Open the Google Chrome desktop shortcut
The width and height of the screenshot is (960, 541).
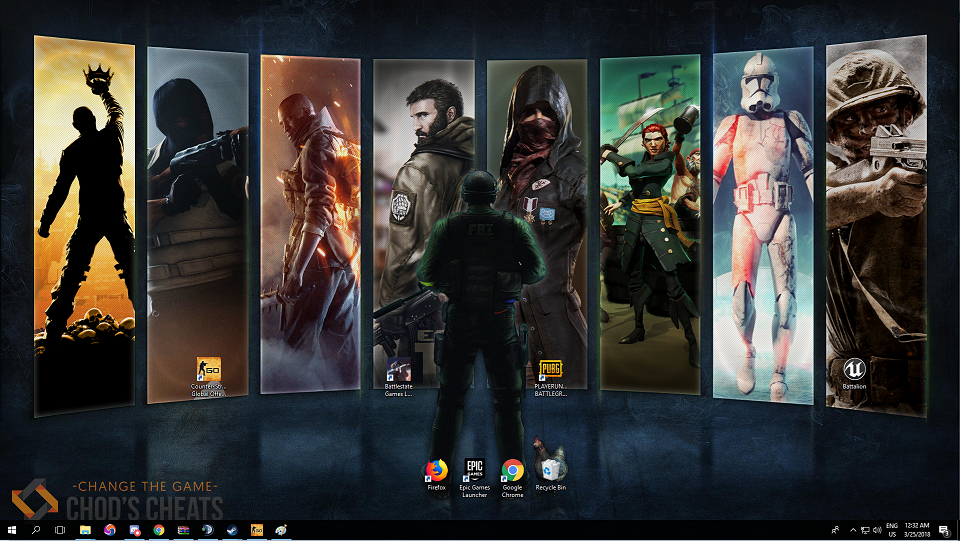pos(512,478)
